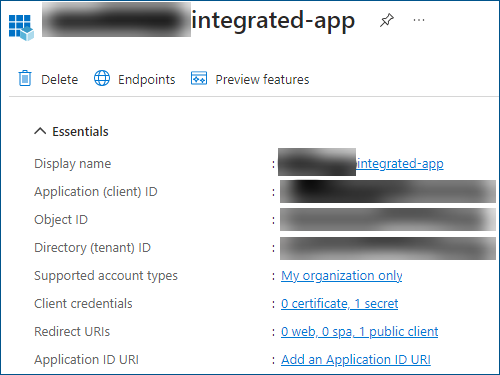The width and height of the screenshot is (500, 375).
Task: Open the 0 certificate, 1 secret link
Action: 340,304
